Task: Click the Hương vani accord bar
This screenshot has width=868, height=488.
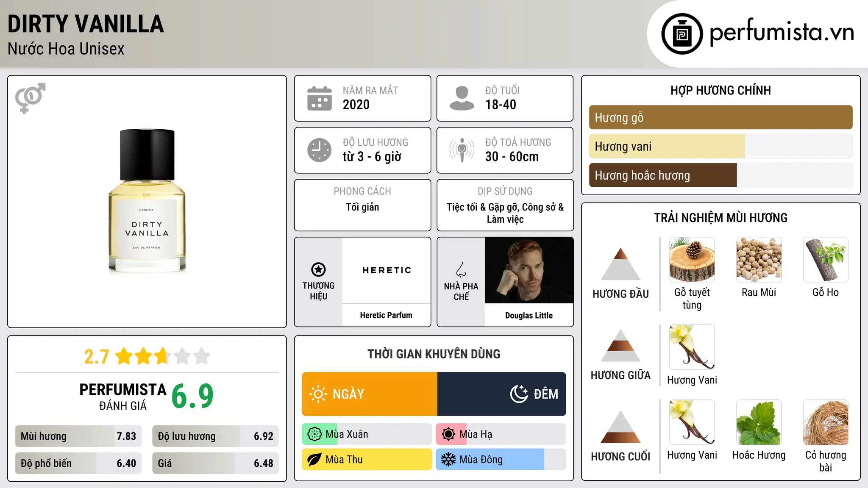Action: coord(721,146)
